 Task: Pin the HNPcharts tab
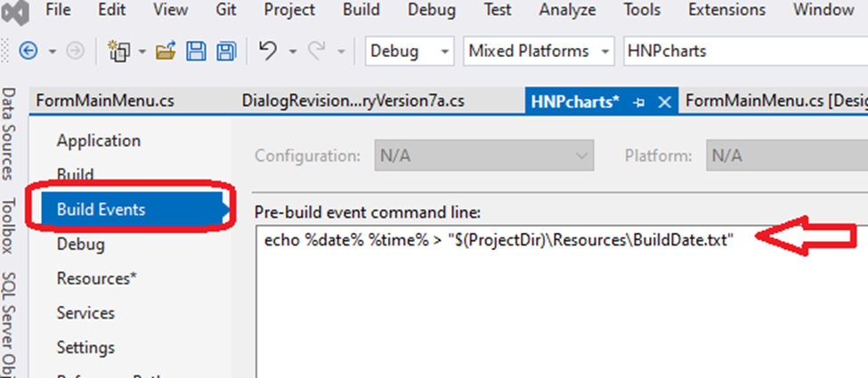[638, 101]
